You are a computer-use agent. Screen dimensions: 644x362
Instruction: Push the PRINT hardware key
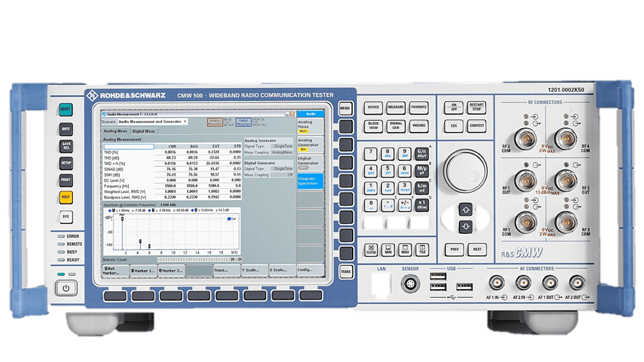click(66, 179)
